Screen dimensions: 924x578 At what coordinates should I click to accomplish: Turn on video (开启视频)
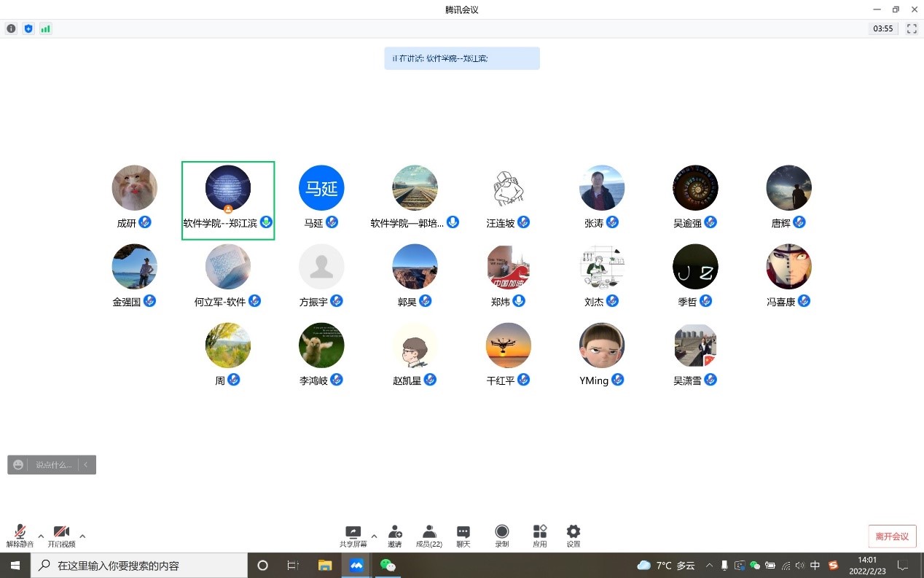[61, 536]
